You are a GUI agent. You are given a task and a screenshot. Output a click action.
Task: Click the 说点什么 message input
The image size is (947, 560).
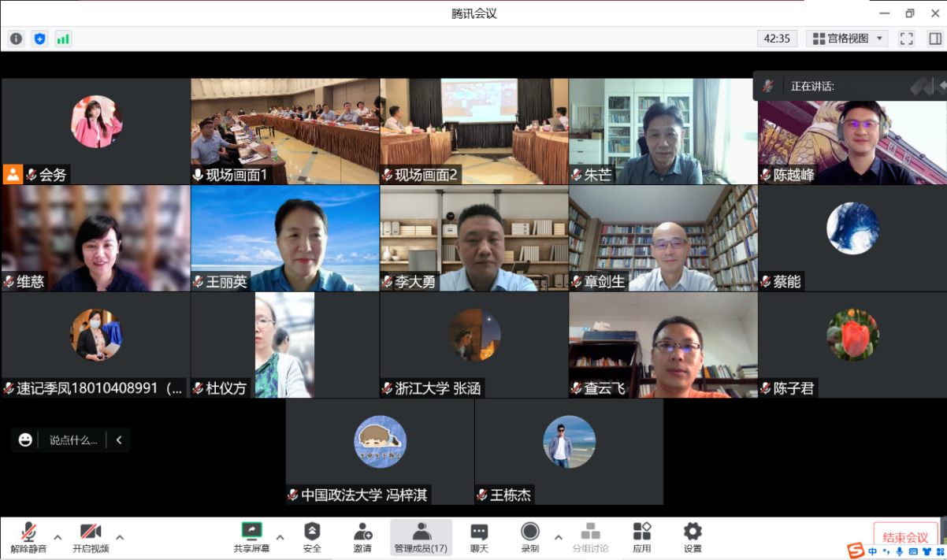coord(73,440)
